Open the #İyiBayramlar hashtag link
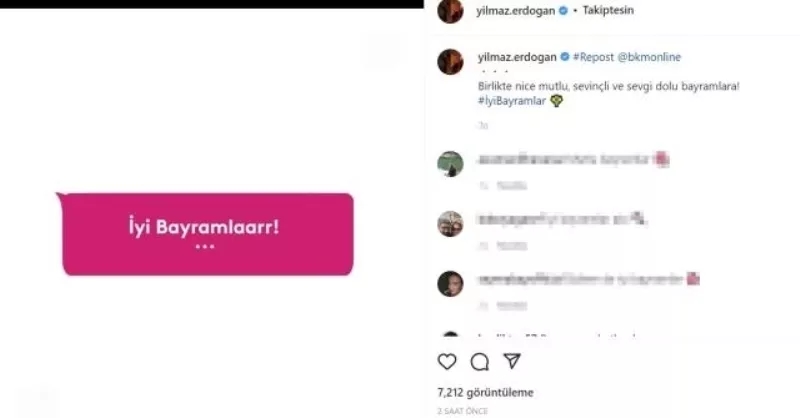 pyautogui.click(x=512, y=101)
